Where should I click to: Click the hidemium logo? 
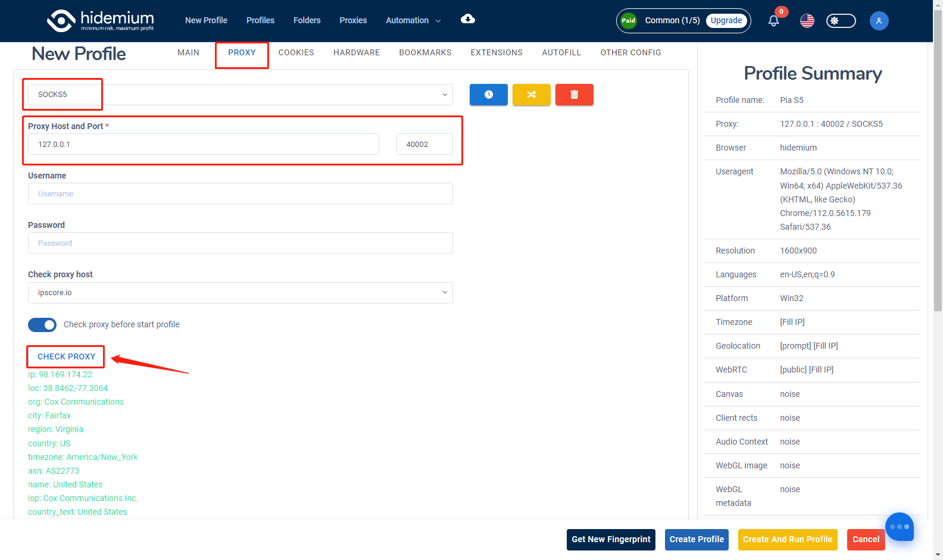(100, 20)
